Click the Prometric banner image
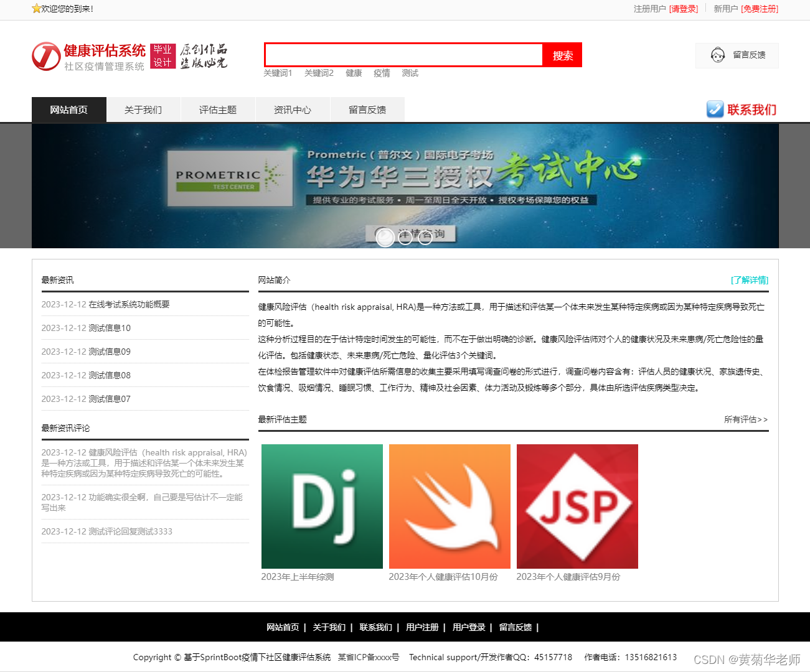 (x=405, y=185)
